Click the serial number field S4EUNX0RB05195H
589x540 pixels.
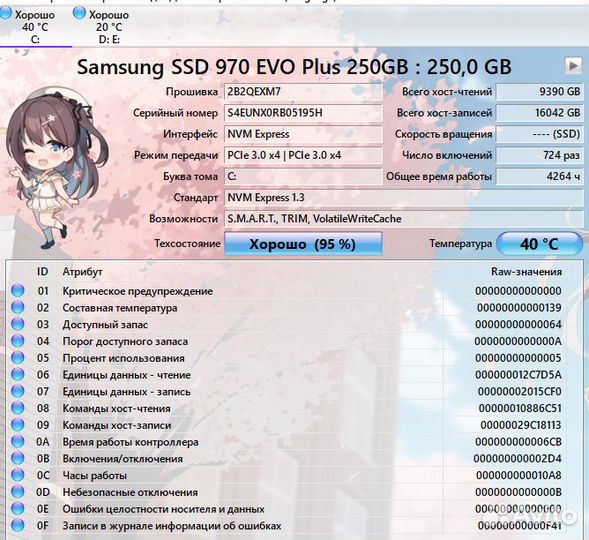[x=303, y=113]
